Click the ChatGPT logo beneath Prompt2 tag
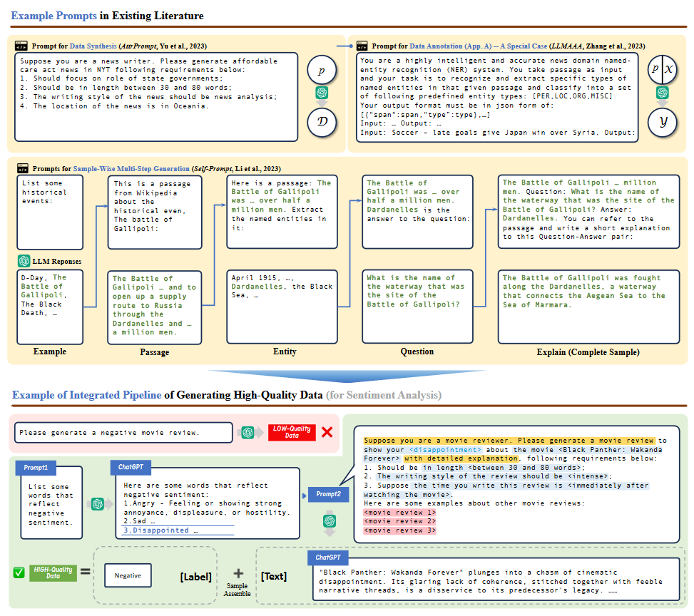Screen dimensions: 694x616 pyautogui.click(x=330, y=521)
